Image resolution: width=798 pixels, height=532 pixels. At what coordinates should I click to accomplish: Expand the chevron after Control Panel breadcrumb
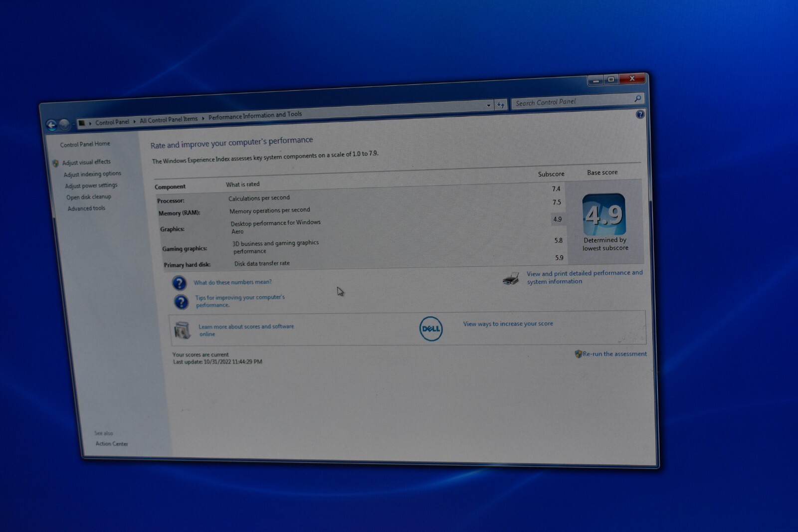135,121
